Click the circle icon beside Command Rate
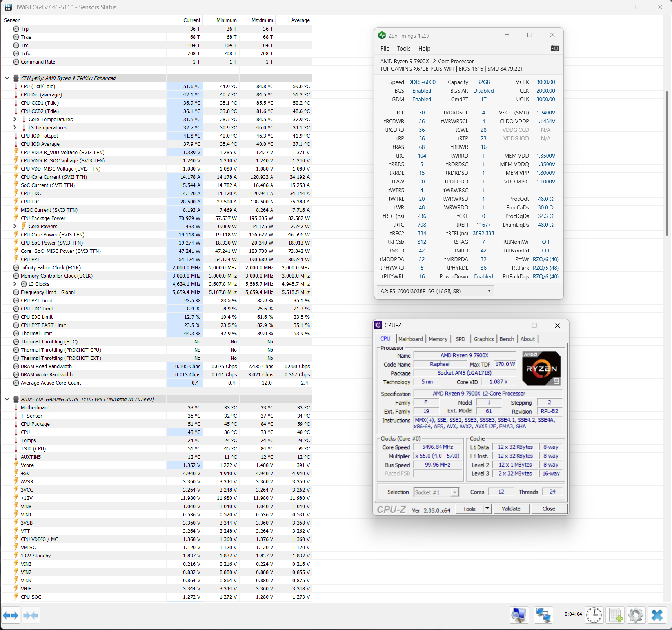Viewport: 672px width, 630px height. [x=16, y=62]
